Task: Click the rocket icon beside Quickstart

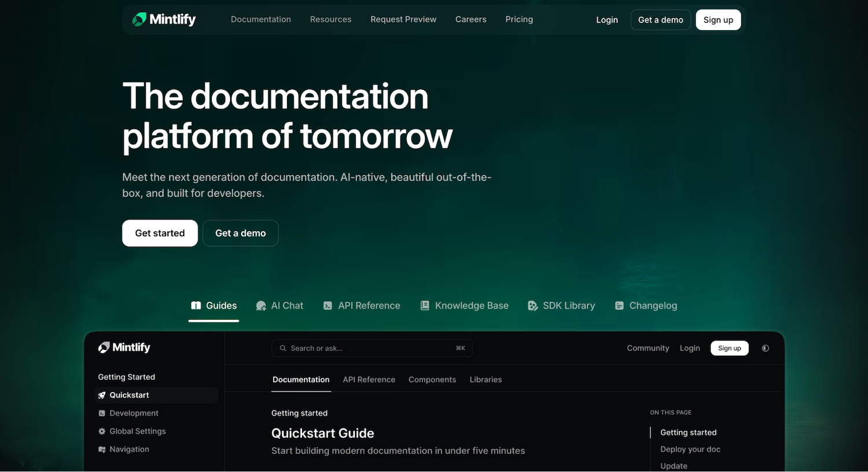Action: click(x=102, y=395)
